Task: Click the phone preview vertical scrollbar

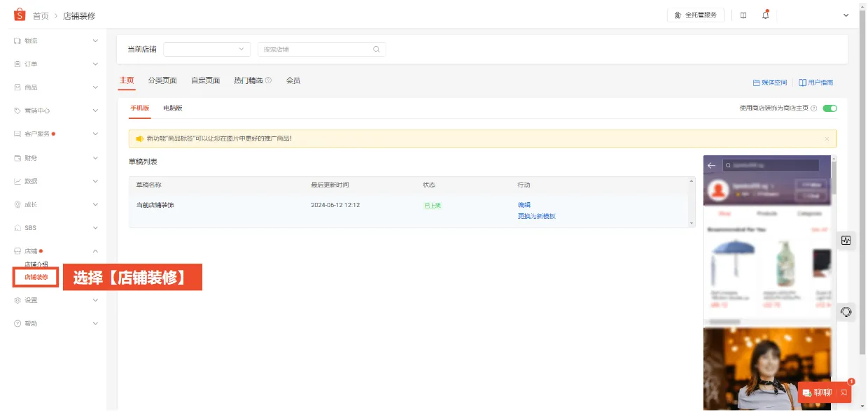Action: coord(834,182)
